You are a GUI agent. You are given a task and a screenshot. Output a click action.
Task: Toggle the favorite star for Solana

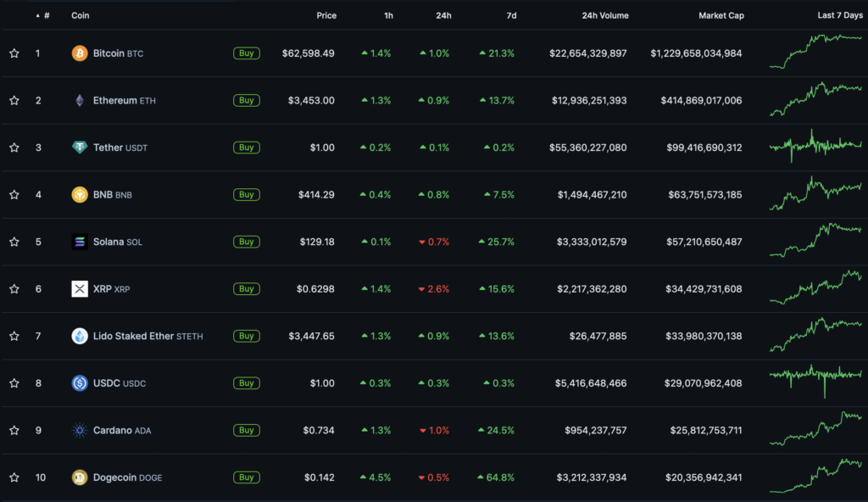click(x=14, y=242)
